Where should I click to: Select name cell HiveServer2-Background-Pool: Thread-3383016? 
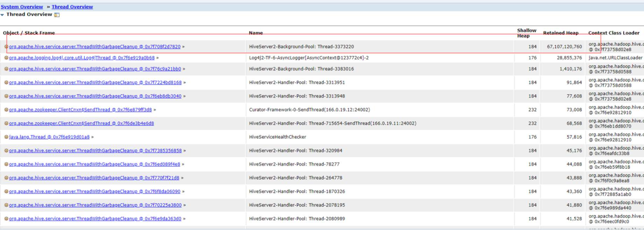[302, 69]
